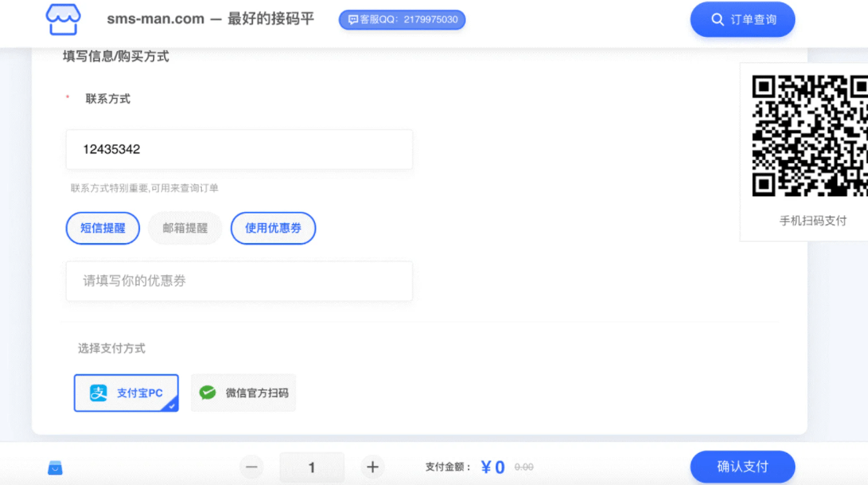
Task: Click the 联系方式 contact input field
Action: pyautogui.click(x=239, y=149)
